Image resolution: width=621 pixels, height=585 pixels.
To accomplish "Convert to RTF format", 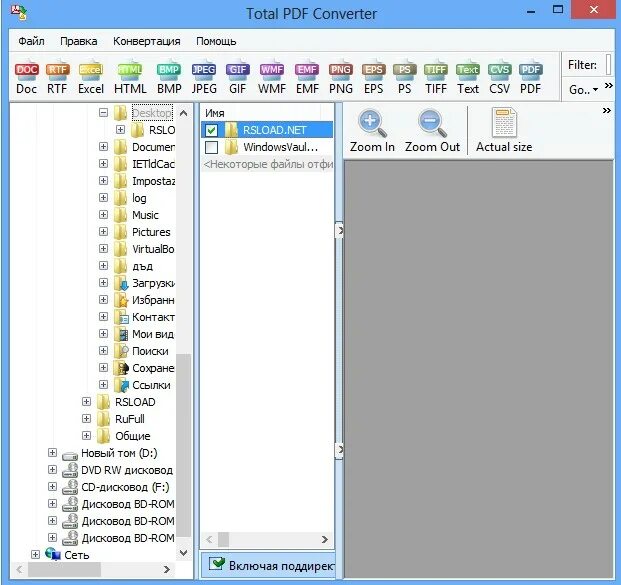I will (57, 78).
